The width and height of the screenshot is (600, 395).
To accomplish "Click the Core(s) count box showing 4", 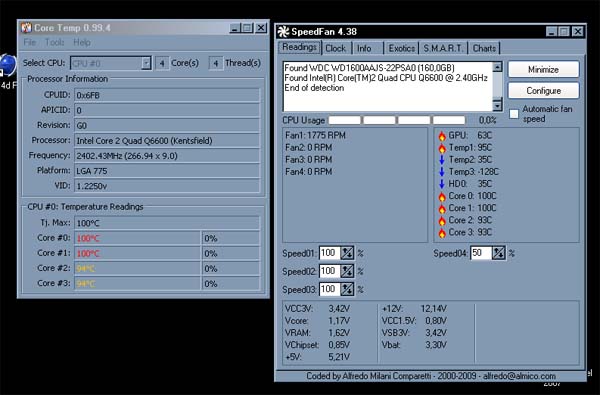I will click(162, 63).
